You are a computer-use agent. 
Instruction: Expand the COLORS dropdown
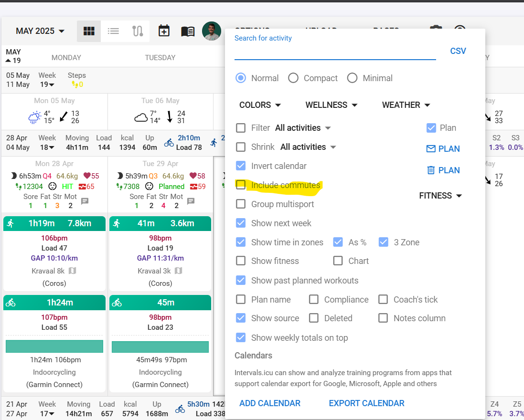coord(260,105)
